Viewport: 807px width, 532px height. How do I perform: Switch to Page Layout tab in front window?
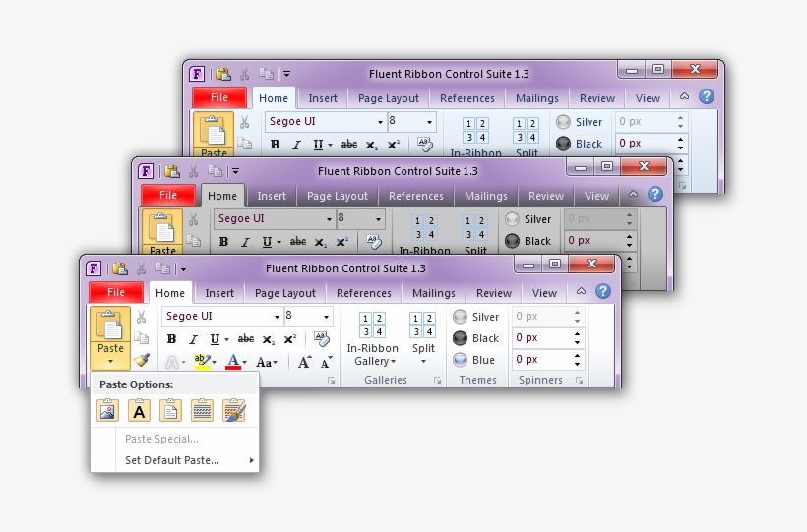pos(285,293)
